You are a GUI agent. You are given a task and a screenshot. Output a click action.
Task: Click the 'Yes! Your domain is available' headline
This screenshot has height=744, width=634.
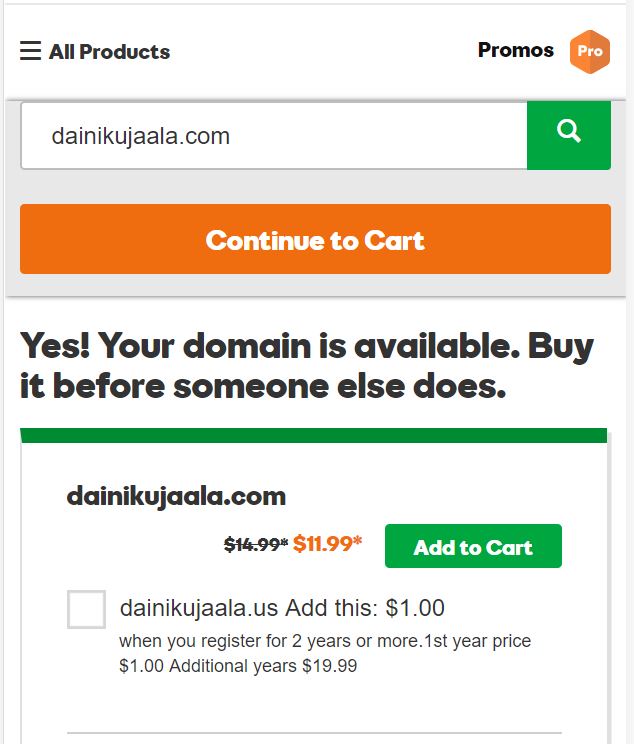(x=306, y=346)
